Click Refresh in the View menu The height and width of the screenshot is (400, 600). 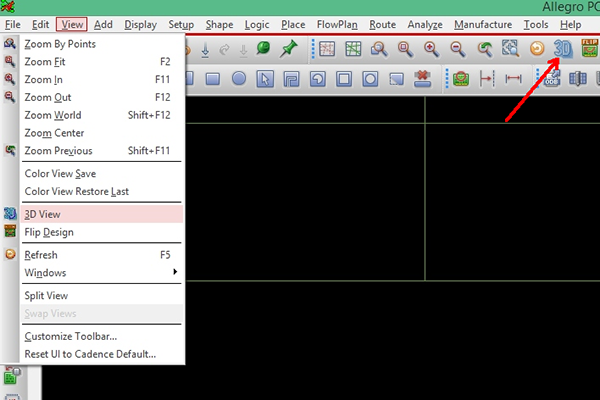point(102,255)
